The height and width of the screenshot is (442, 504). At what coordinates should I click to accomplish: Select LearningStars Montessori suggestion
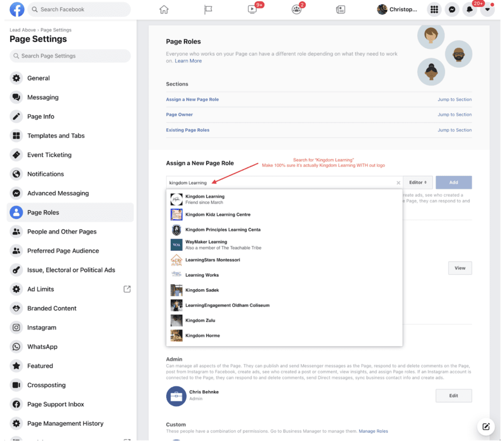284,260
